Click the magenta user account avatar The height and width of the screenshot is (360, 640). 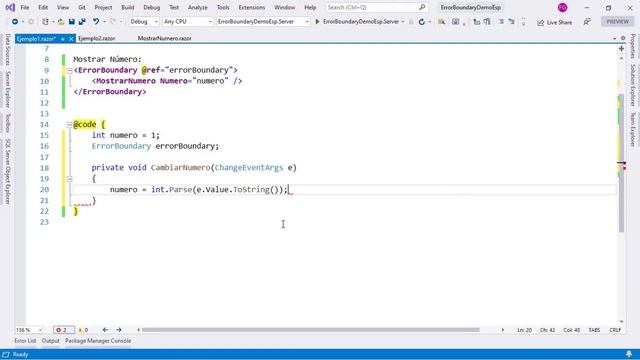click(562, 7)
